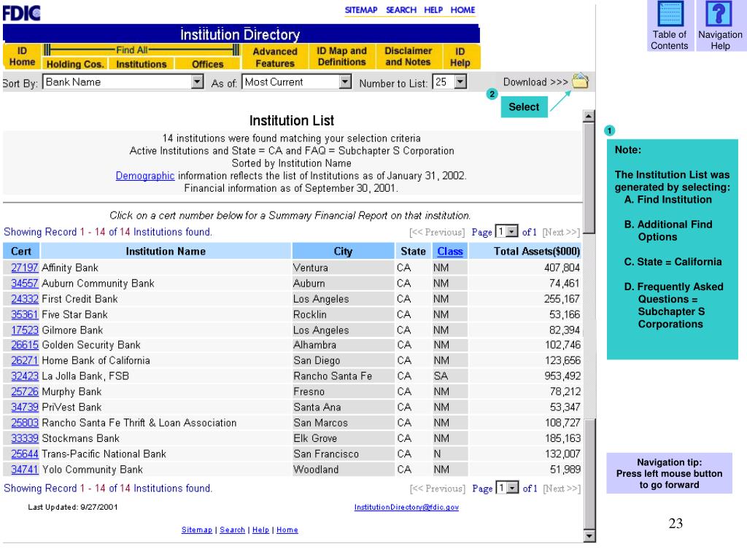Click total assets value 953,492

tap(562, 376)
